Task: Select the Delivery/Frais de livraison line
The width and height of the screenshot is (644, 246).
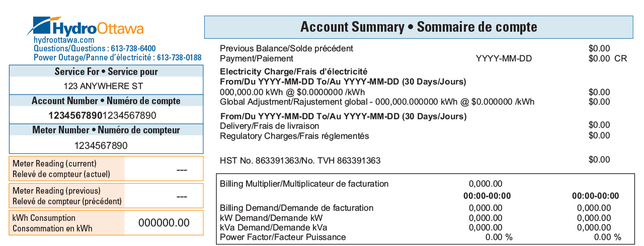Action: tap(415, 125)
